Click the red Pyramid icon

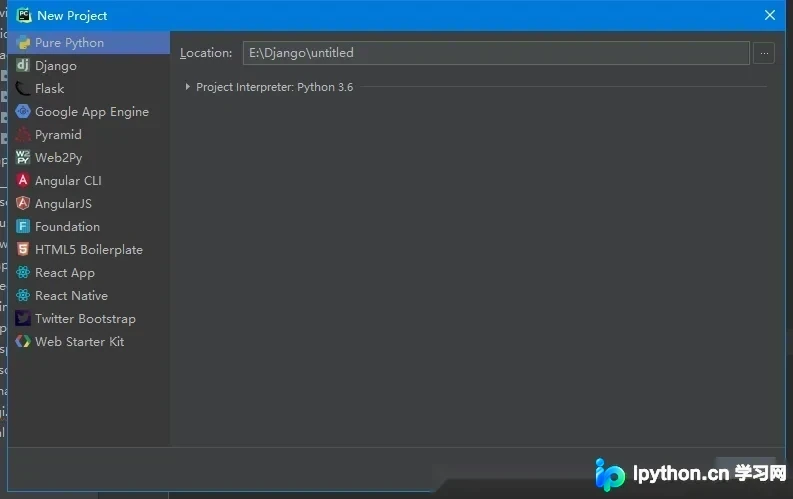click(x=23, y=134)
